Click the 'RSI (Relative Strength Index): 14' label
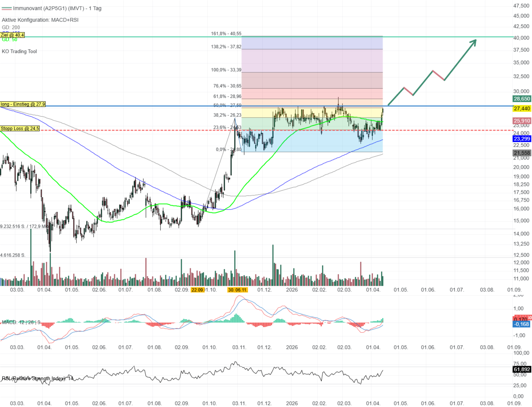This screenshot has height=407, width=532. coord(38,378)
